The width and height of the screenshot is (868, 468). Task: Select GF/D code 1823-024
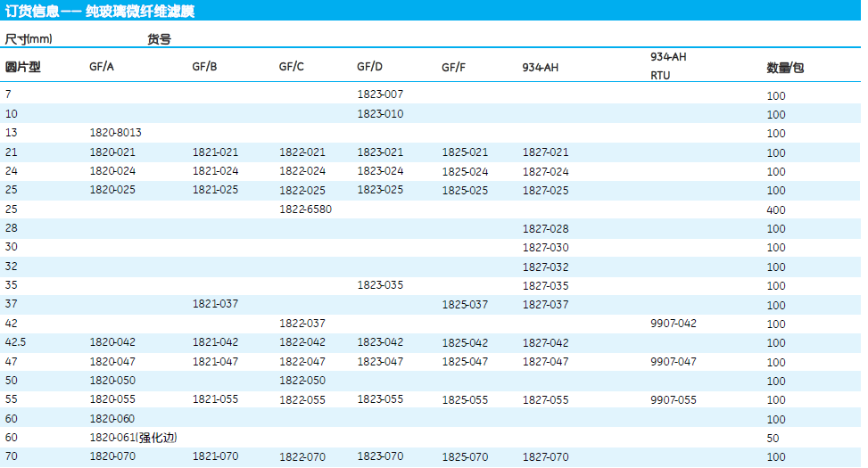click(x=380, y=171)
